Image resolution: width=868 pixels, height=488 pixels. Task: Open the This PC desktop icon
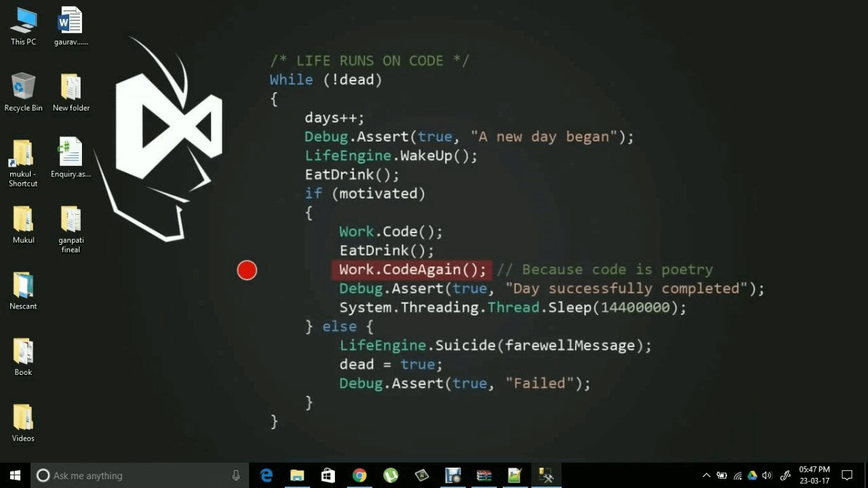(23, 26)
